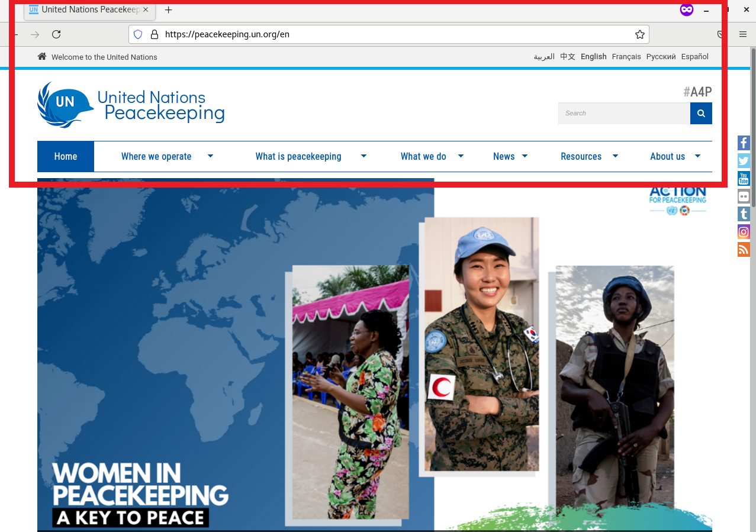This screenshot has height=532, width=756.
Task: Open the Facebook social icon
Action: (744, 143)
